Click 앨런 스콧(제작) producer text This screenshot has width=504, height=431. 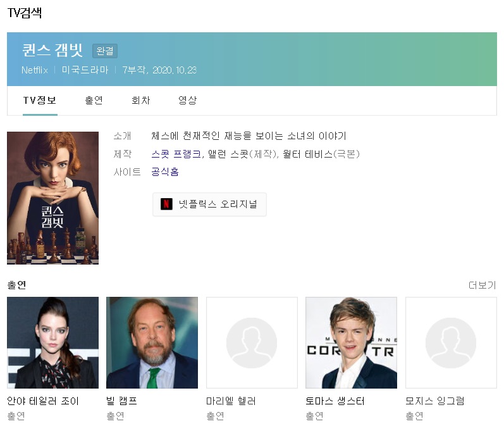coord(242,154)
